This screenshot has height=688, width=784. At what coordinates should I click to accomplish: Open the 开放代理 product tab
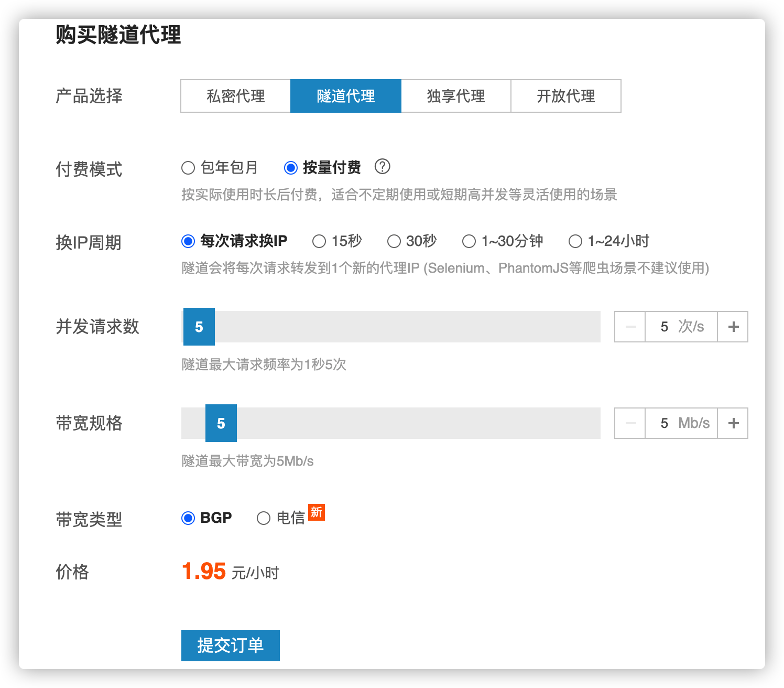coord(566,96)
